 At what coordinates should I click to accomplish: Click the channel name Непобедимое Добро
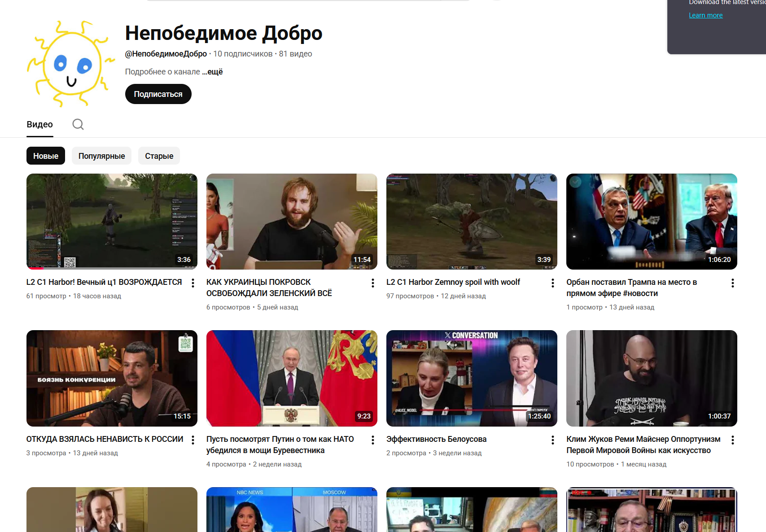pos(223,33)
